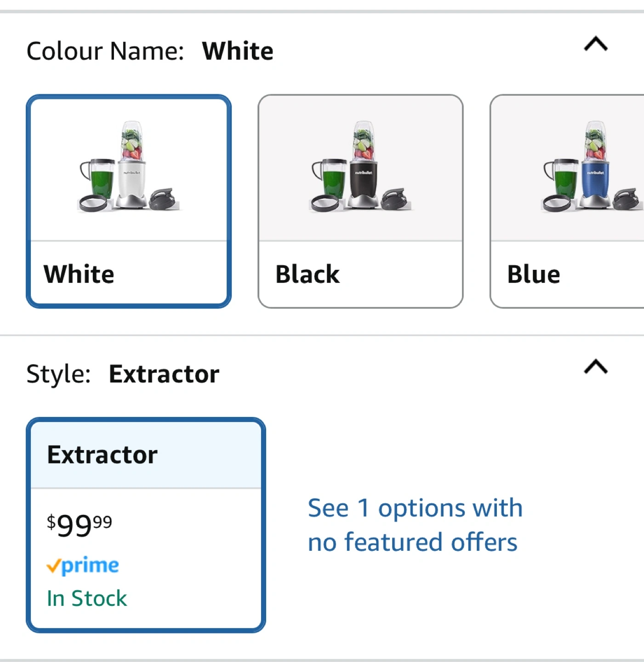Open See 1 options with no featured offers
644x662 pixels.
click(415, 525)
